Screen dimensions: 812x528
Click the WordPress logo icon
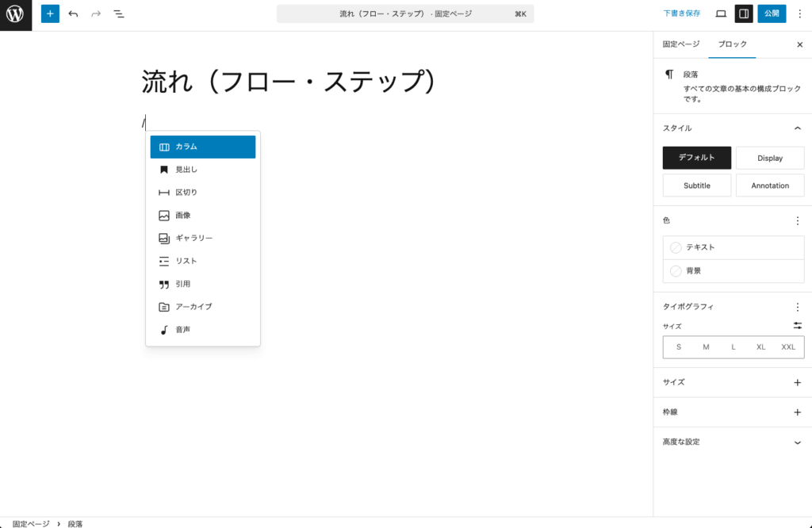point(15,13)
